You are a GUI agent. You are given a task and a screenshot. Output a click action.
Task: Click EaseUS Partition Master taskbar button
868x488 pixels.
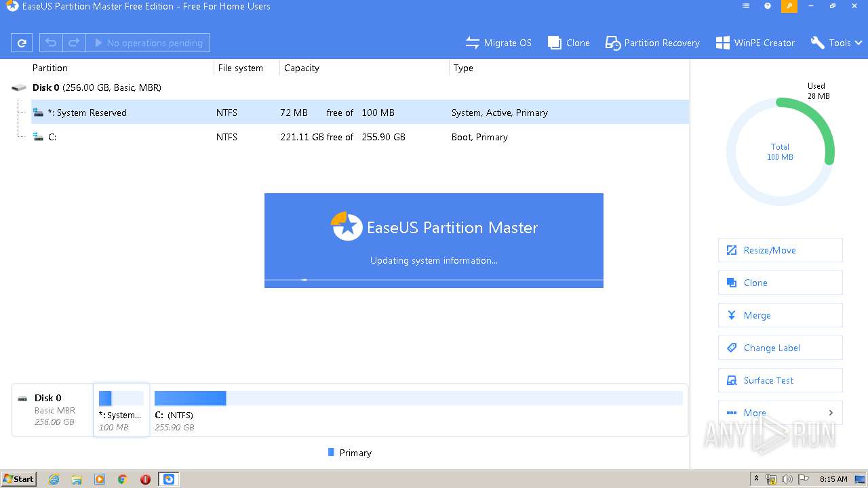[x=169, y=479]
